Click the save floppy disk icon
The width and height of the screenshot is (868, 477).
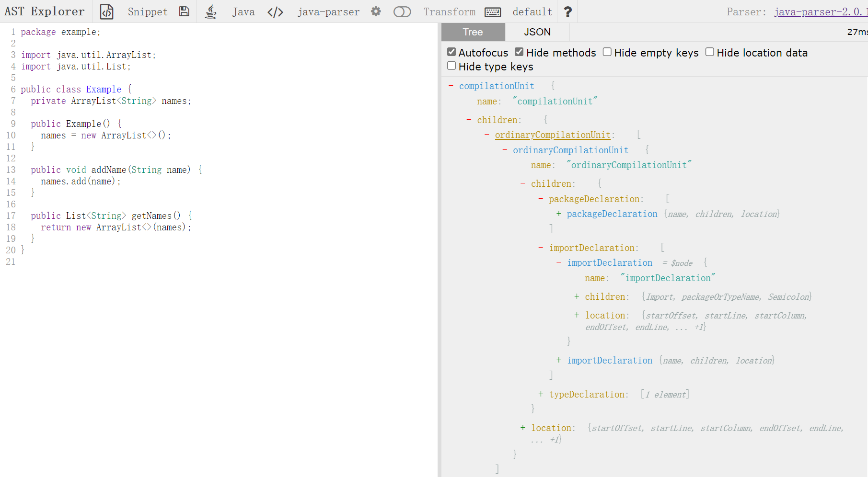(x=184, y=11)
